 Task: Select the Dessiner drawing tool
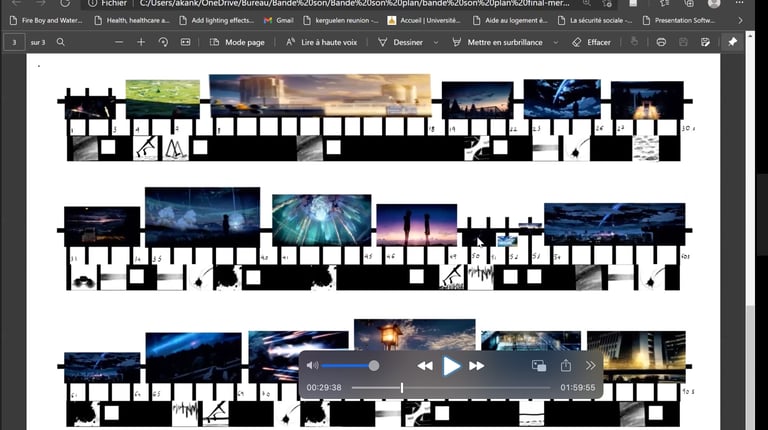point(401,42)
